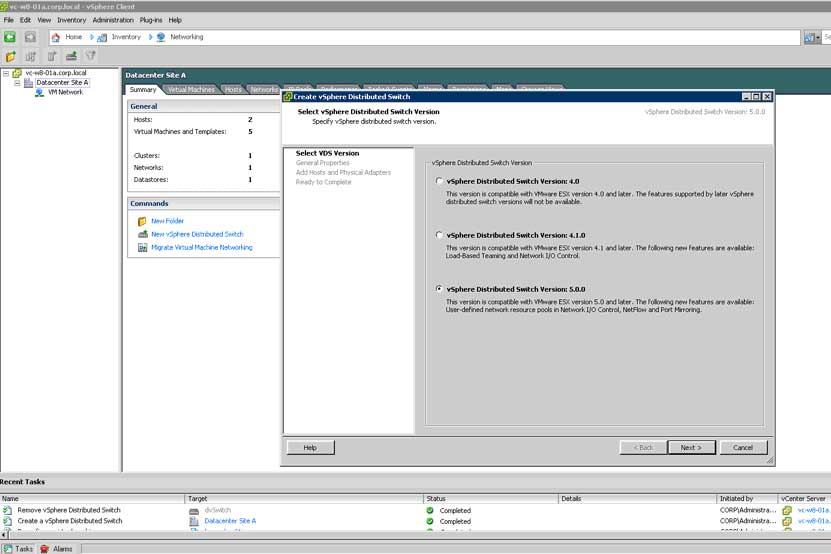The width and height of the screenshot is (831, 554).
Task: Click the New Folder command link
Action: click(167, 221)
